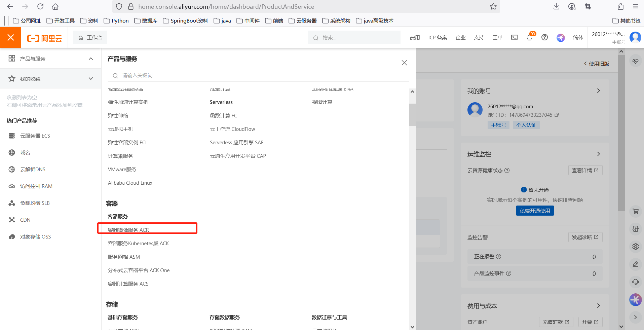
Task: Switch back with 使用旧版 link
Action: click(x=597, y=64)
